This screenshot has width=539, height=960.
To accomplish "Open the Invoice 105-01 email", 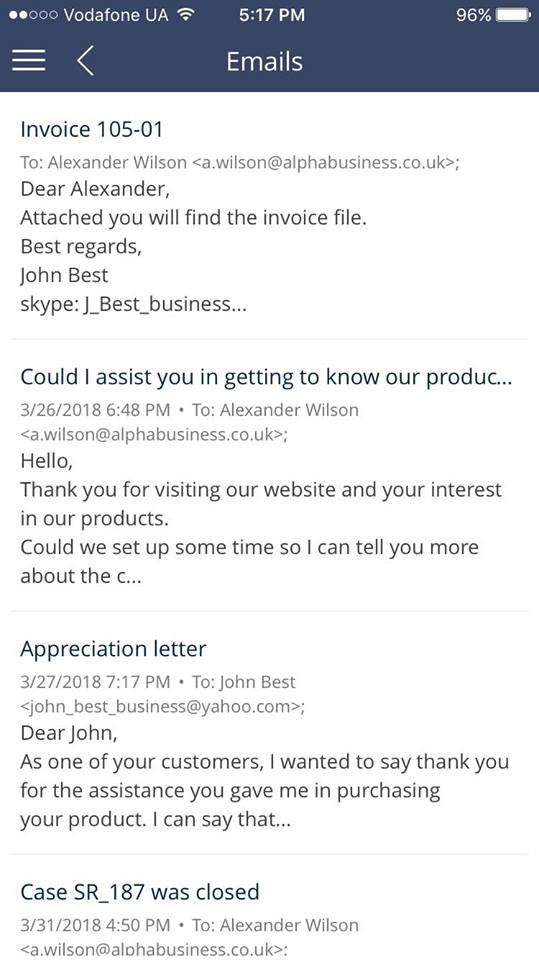I will tap(270, 216).
